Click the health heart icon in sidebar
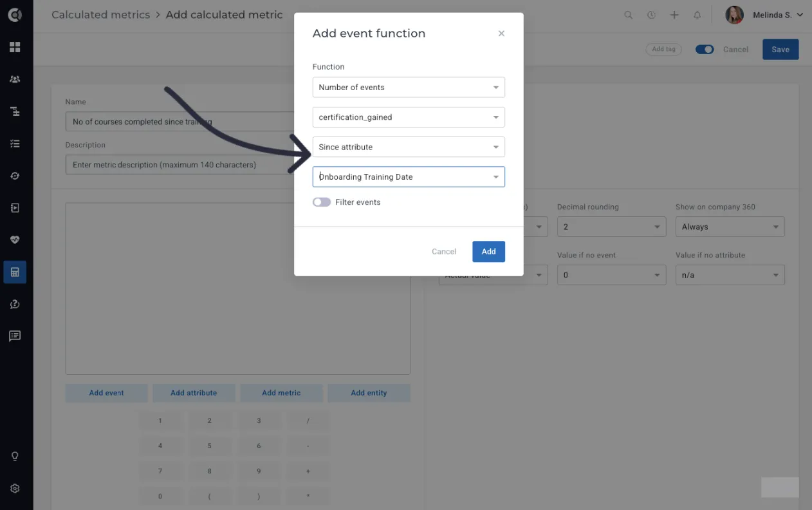Screen dimensions: 812x510 pos(15,240)
